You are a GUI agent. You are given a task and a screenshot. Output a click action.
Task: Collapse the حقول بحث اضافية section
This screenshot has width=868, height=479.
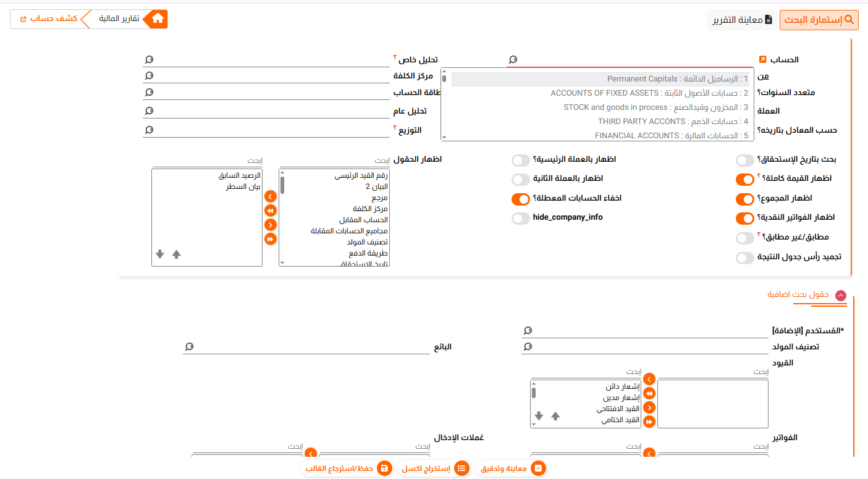pos(840,296)
